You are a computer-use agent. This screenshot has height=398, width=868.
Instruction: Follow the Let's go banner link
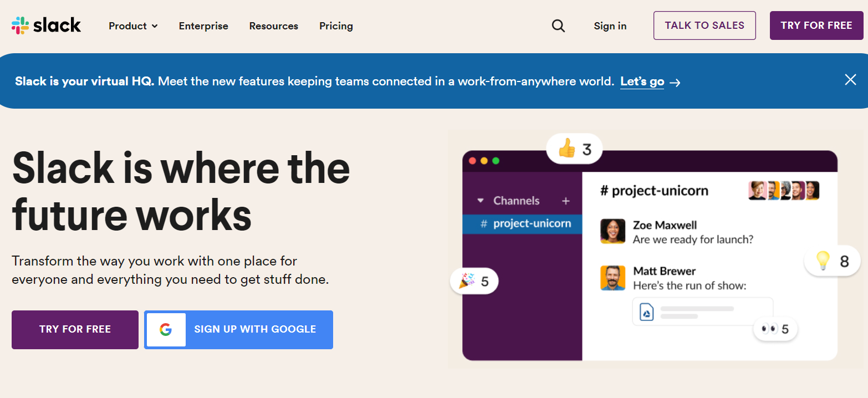coord(642,81)
